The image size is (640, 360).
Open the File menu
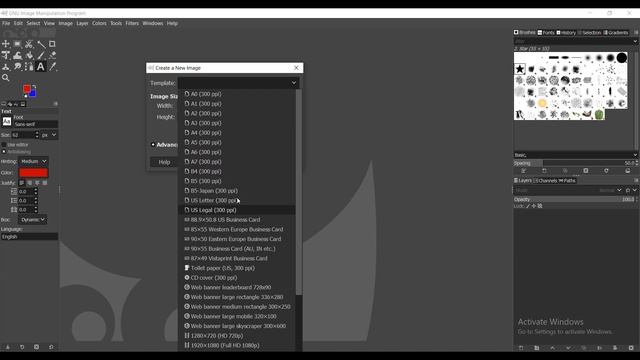tap(6, 23)
